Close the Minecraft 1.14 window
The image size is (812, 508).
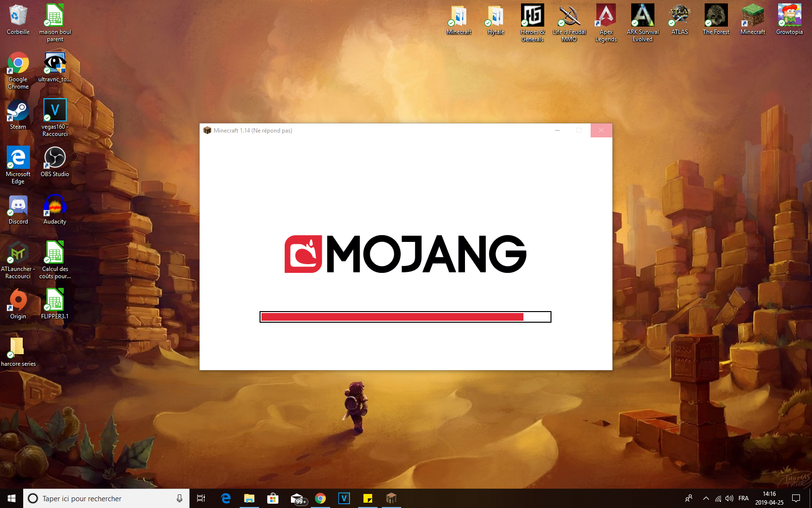[x=601, y=130]
